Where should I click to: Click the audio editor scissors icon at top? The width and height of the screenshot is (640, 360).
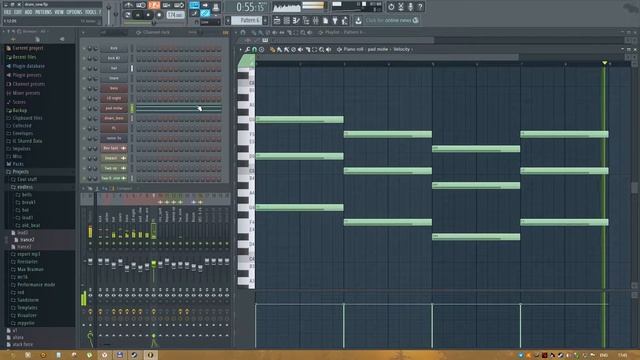point(401,7)
